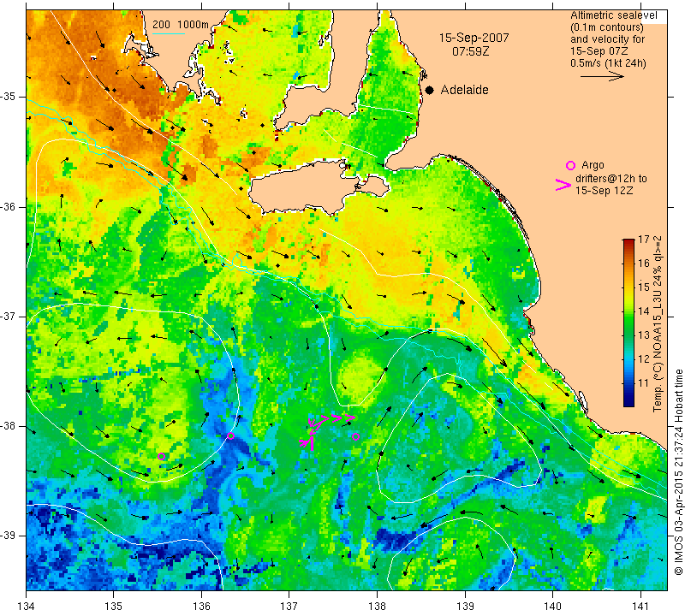The height and width of the screenshot is (616, 685).
Task: Click the '0.5m/s (1kt 24h)' text
Action: point(608,63)
